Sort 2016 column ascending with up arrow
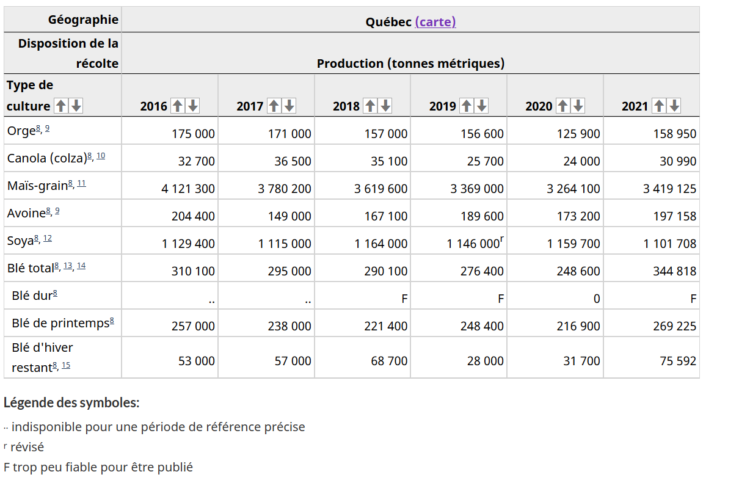The height and width of the screenshot is (480, 750). click(x=177, y=106)
